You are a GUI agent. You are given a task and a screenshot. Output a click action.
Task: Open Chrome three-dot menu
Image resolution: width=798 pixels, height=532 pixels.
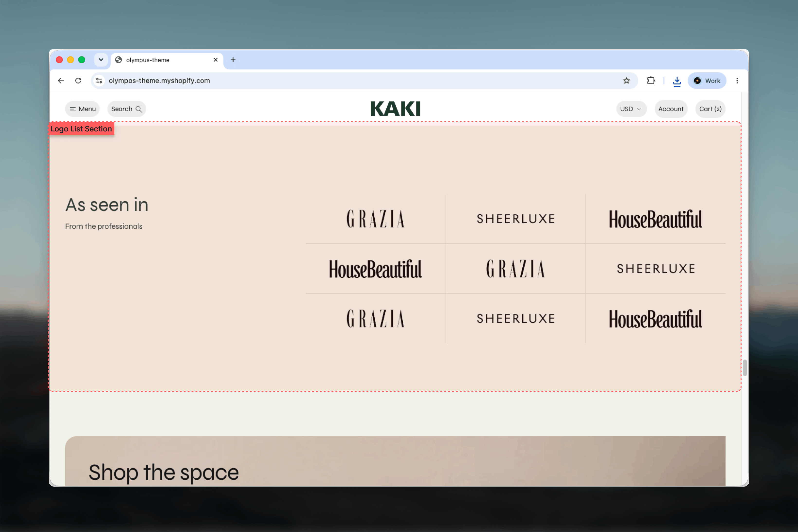point(737,80)
